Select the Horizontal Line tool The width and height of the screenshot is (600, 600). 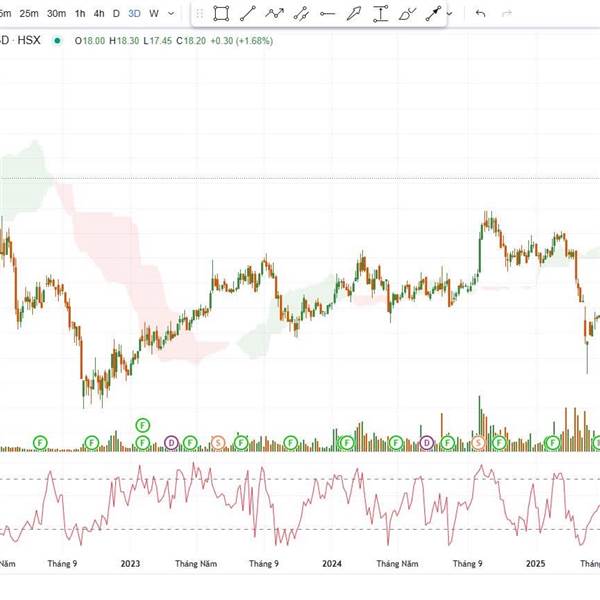click(x=327, y=14)
